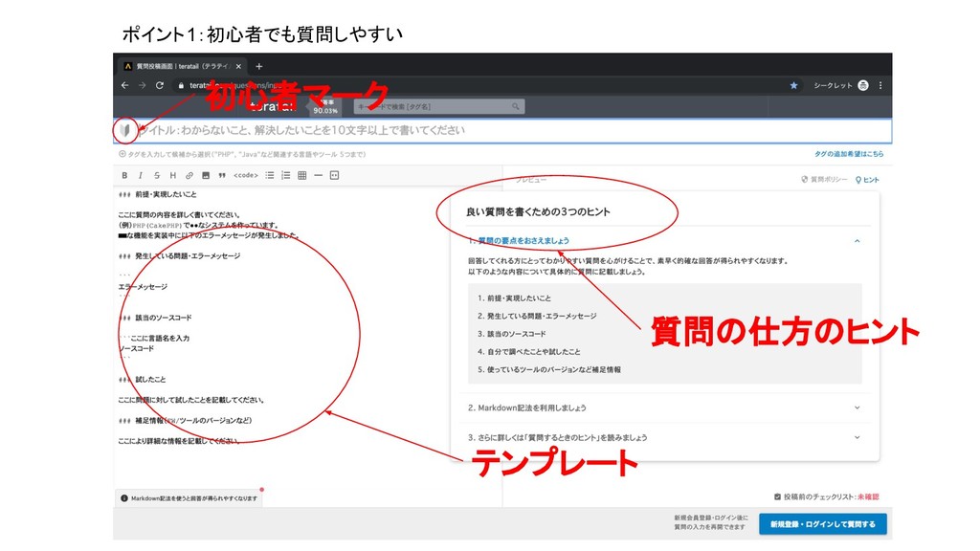Reload the page in browser
This screenshot has height=551, width=980.
point(160,85)
